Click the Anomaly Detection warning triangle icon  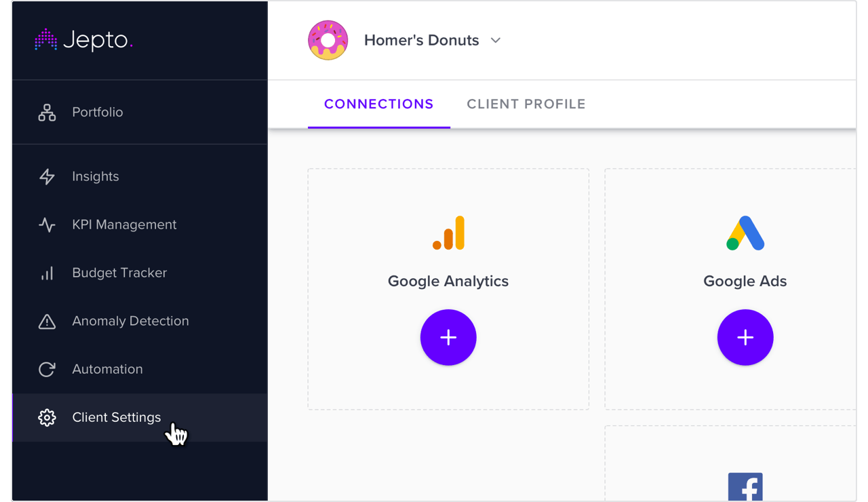click(47, 322)
